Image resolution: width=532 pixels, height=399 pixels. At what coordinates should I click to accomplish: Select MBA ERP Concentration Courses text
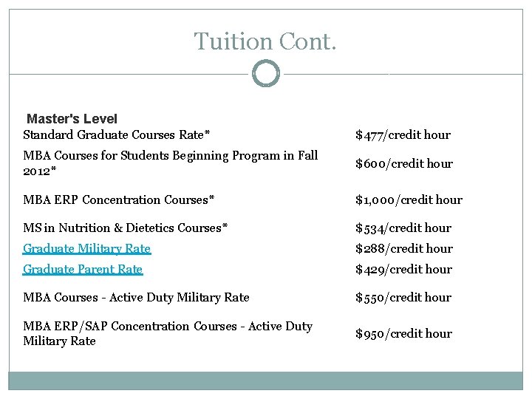tap(118, 199)
